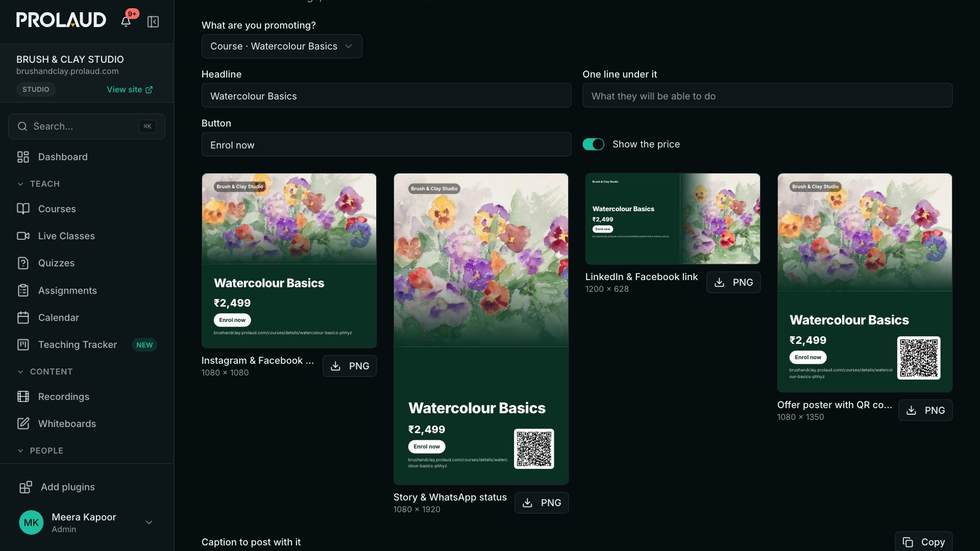The image size is (980, 551).
Task: Open the notifications bell
Action: tap(126, 21)
